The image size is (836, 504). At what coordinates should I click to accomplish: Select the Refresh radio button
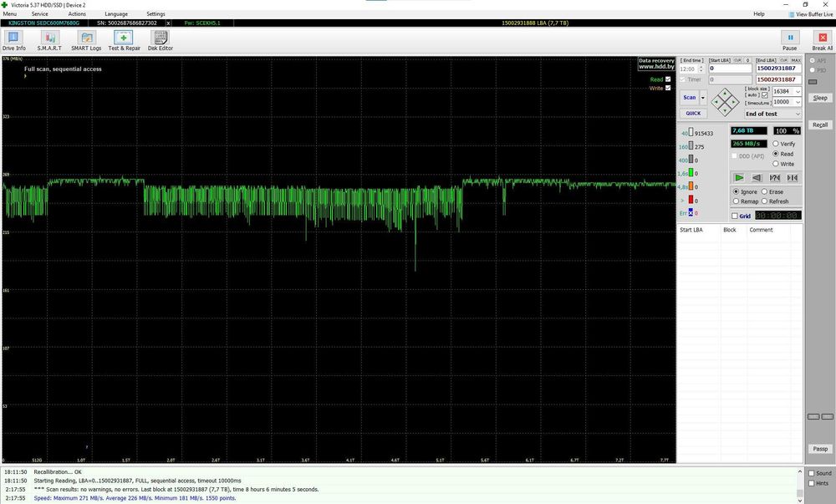764,201
